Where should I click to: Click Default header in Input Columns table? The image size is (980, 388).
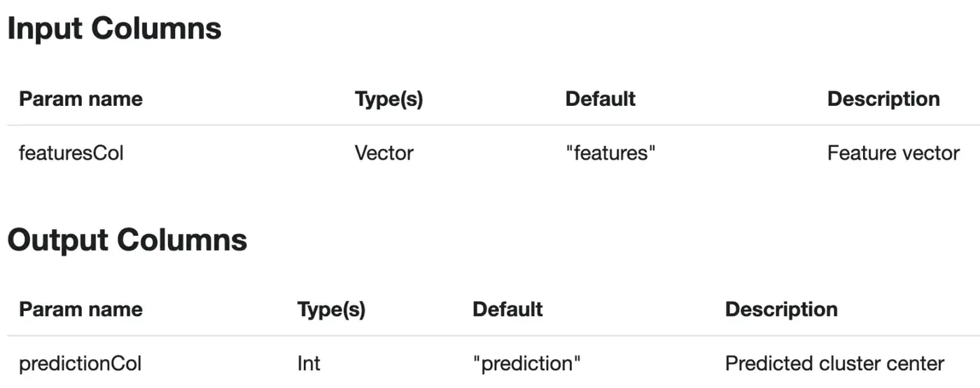pyautogui.click(x=600, y=99)
